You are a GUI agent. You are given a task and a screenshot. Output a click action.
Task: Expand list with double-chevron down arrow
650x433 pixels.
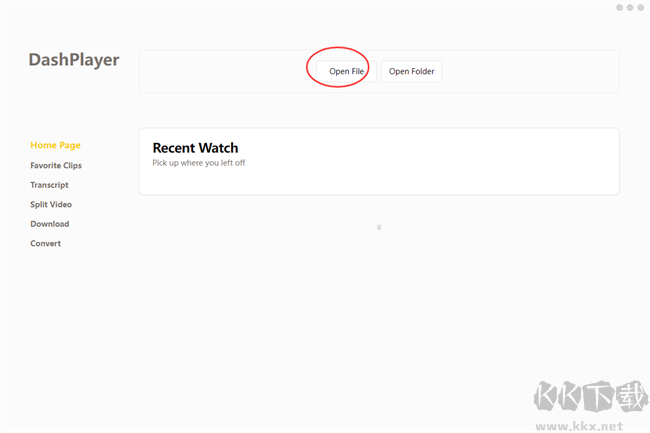(379, 227)
